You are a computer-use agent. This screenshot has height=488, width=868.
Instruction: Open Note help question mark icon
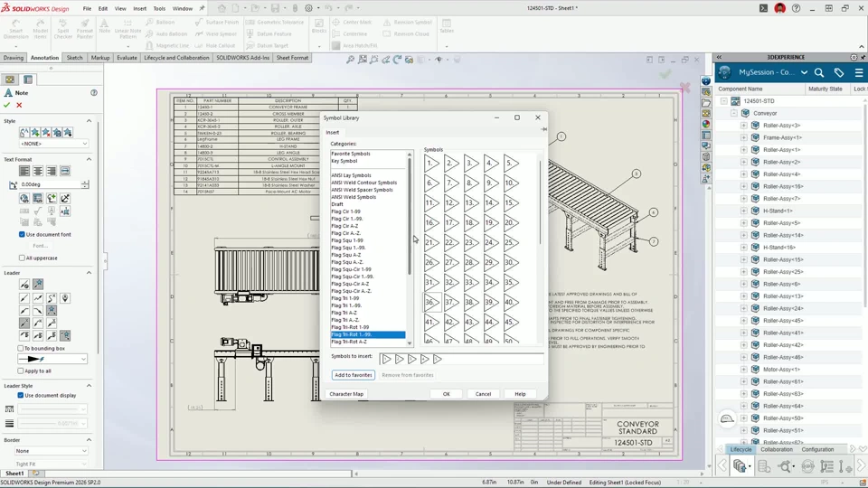pyautogui.click(x=94, y=93)
